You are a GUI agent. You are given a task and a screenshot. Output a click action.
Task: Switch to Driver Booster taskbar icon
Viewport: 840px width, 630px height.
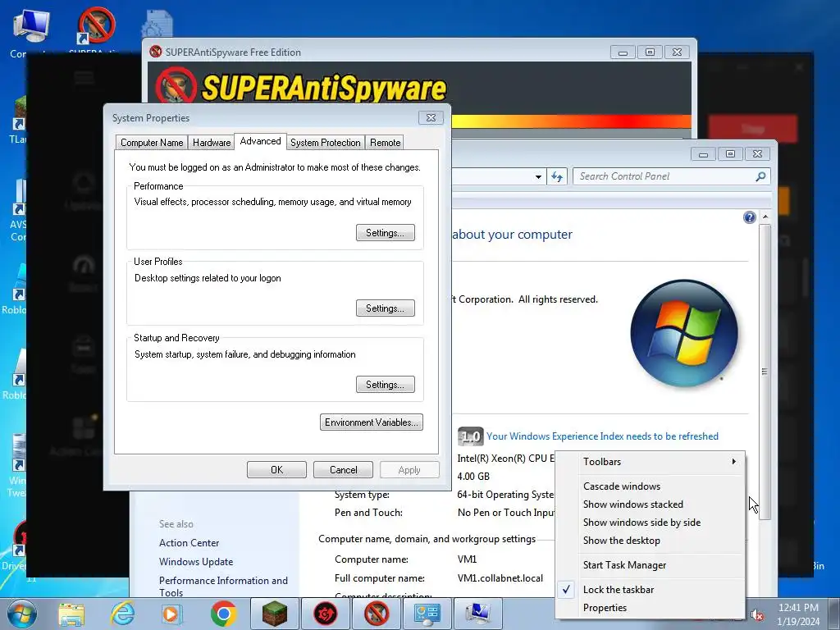325,614
